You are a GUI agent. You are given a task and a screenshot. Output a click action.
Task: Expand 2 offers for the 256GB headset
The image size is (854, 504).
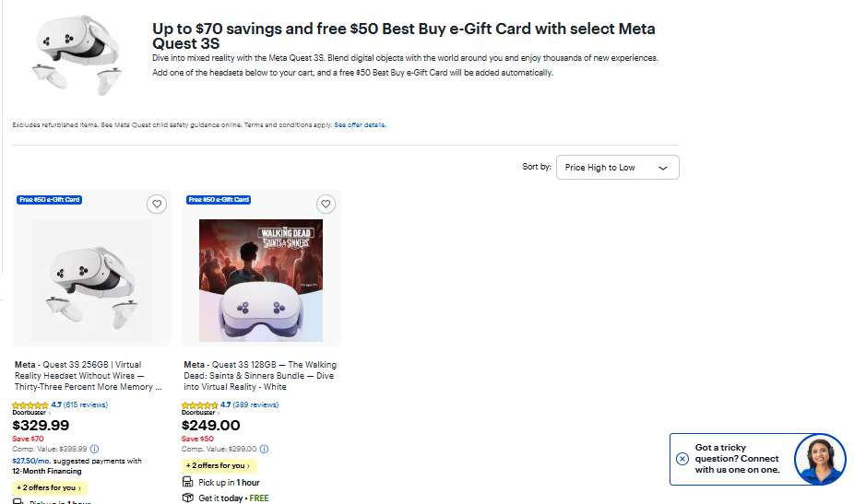(49, 487)
